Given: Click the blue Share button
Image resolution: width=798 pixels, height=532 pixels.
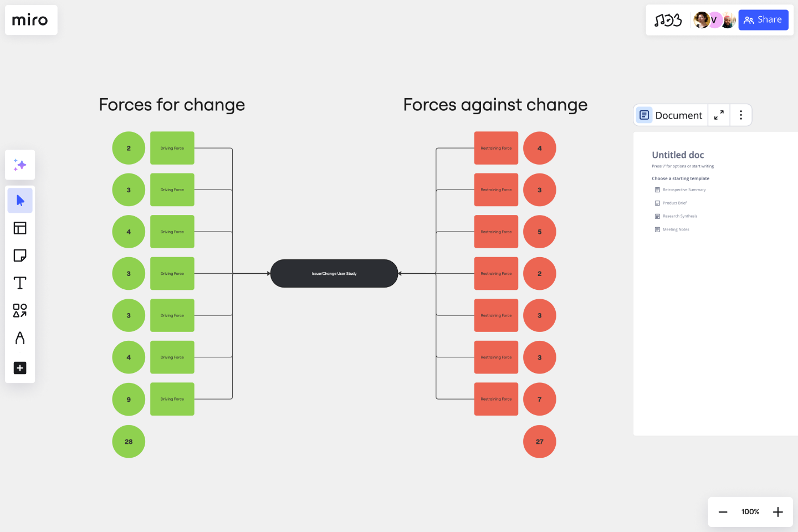Looking at the screenshot, I should click(x=763, y=19).
